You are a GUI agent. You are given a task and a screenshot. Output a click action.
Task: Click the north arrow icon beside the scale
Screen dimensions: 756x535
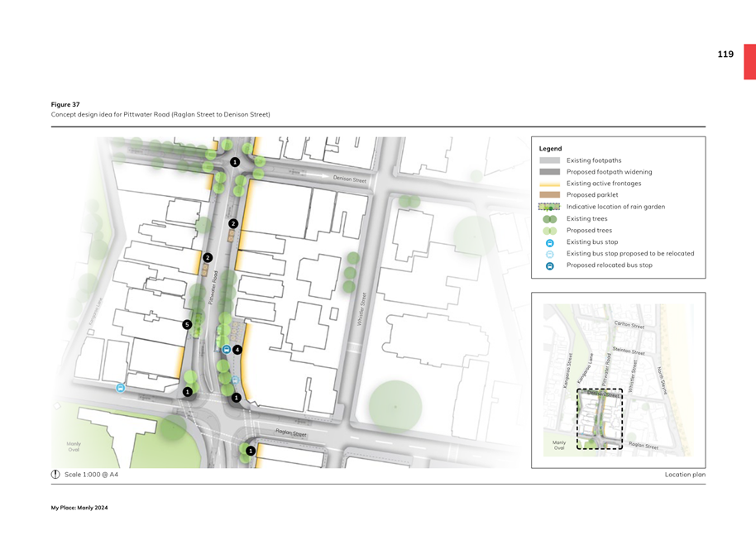pos(56,475)
